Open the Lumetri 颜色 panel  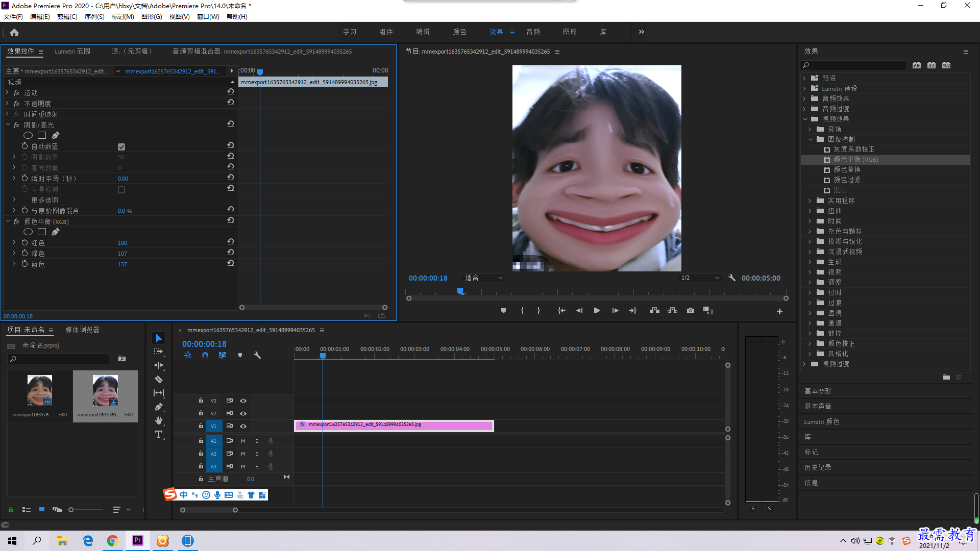pos(822,421)
